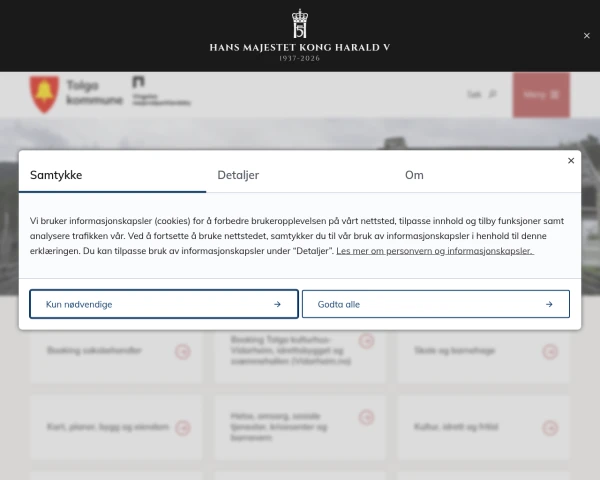Click the Tolga kommune coat of arms logo
The height and width of the screenshot is (480, 600).
pyautogui.click(x=44, y=94)
